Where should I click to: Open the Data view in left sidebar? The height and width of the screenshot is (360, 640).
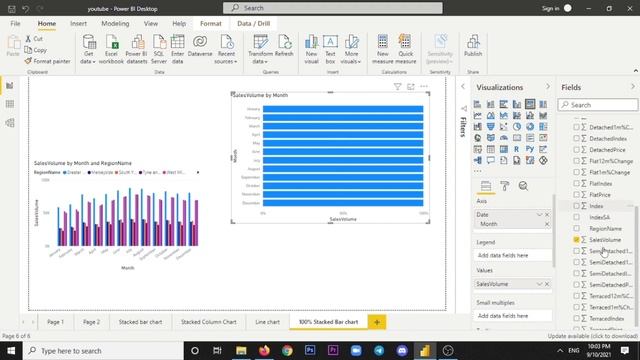click(x=10, y=104)
